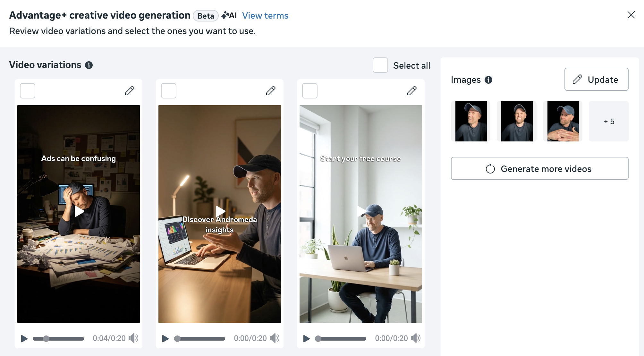This screenshot has width=644, height=356.
Task: Click info icon beside Images heading
Action: 488,80
